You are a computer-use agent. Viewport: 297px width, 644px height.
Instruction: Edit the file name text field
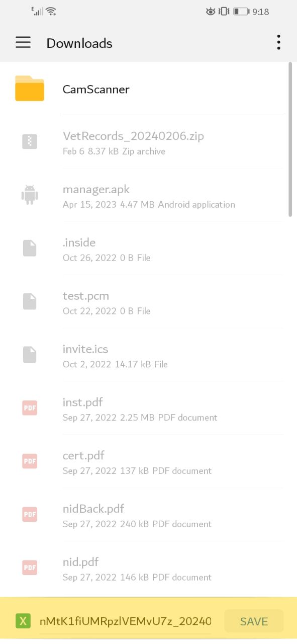click(x=126, y=621)
